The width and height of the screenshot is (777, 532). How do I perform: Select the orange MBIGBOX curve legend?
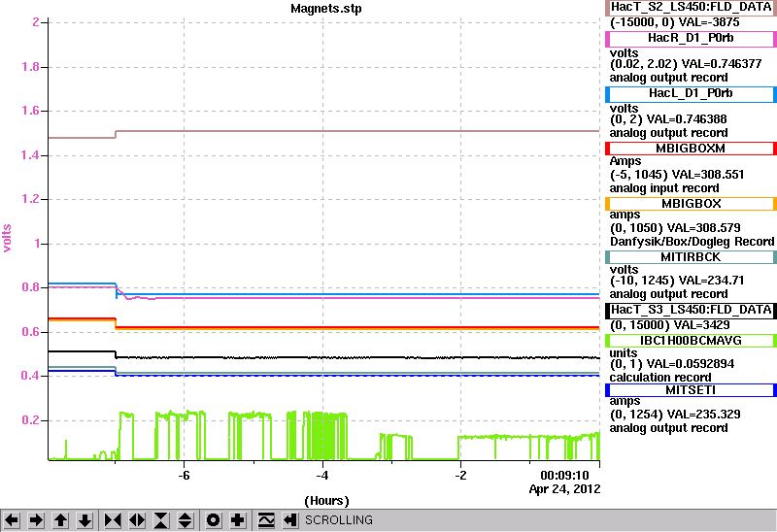[x=691, y=204]
